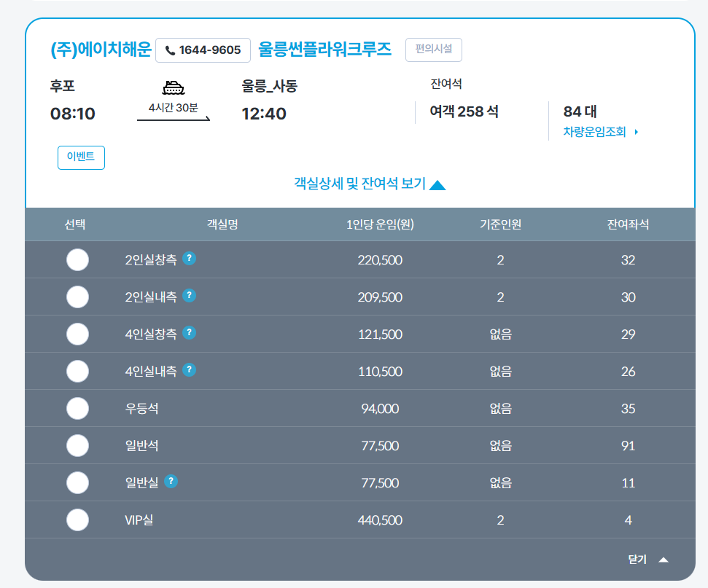This screenshot has height=588, width=708.
Task: Click the 선택 column header
Action: coord(75,224)
